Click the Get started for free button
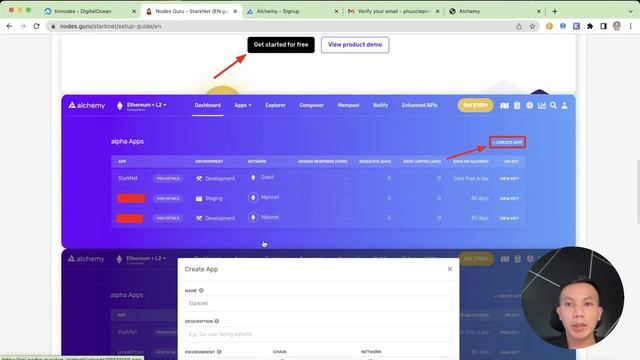The image size is (640, 360). point(281,44)
